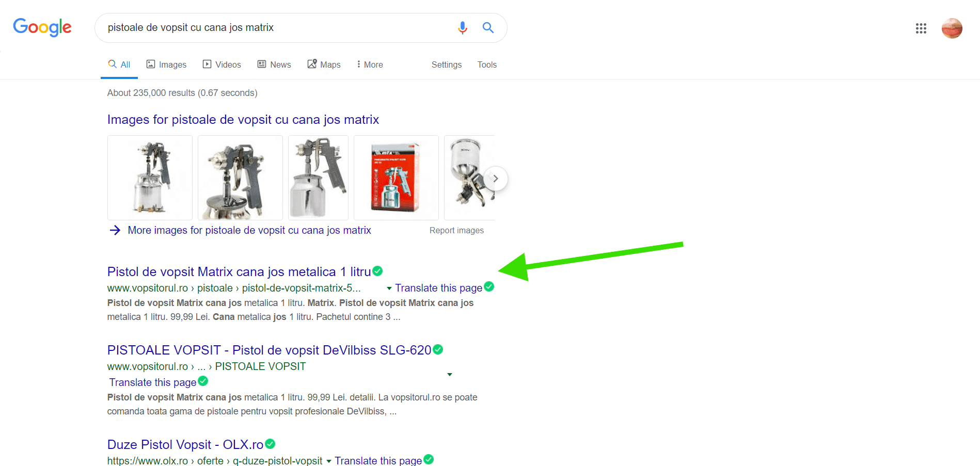Open third spray gun image thumbnail
The width and height of the screenshot is (980, 466).
(x=318, y=178)
